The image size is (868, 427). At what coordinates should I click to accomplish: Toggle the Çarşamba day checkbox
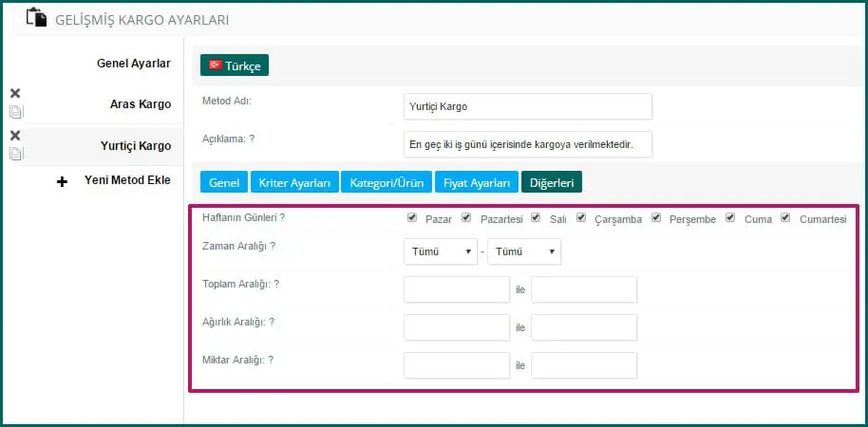[x=580, y=217]
